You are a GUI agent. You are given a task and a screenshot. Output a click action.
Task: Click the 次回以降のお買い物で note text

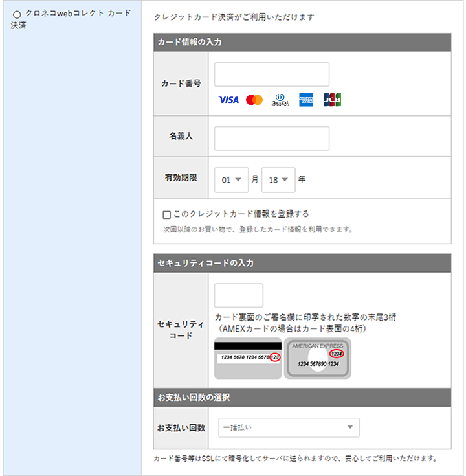pos(258,229)
